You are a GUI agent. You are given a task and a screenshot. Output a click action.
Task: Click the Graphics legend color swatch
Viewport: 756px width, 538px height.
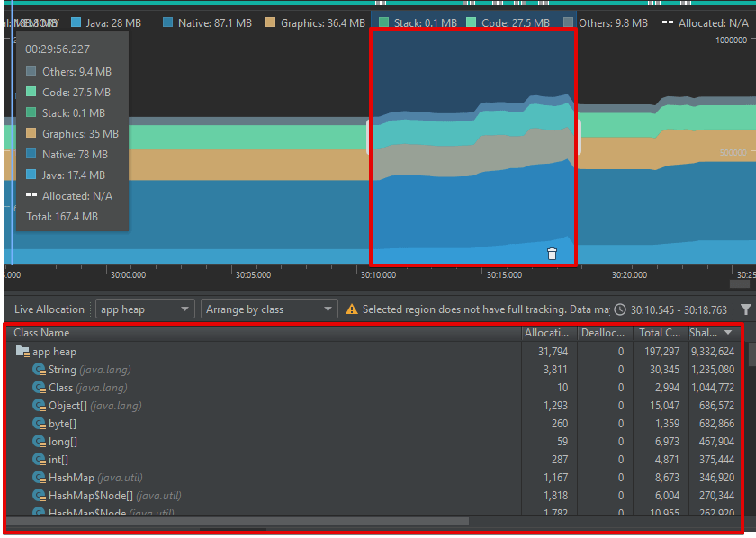[x=270, y=23]
